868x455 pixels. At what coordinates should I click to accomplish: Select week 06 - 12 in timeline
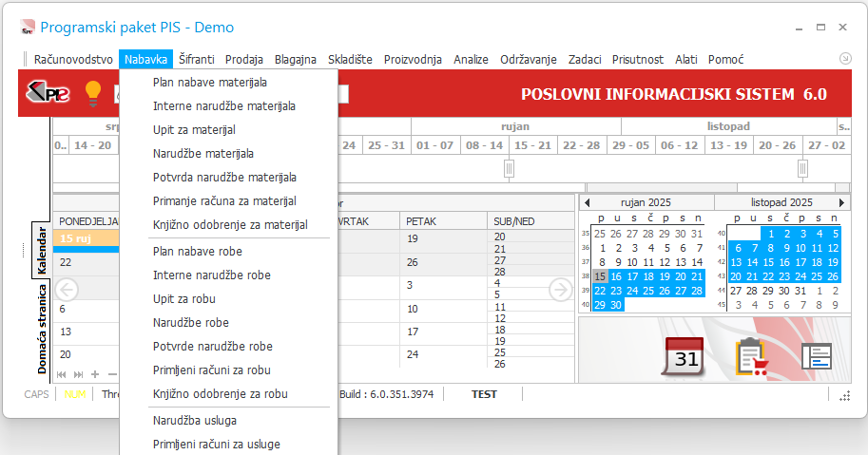[679, 145]
